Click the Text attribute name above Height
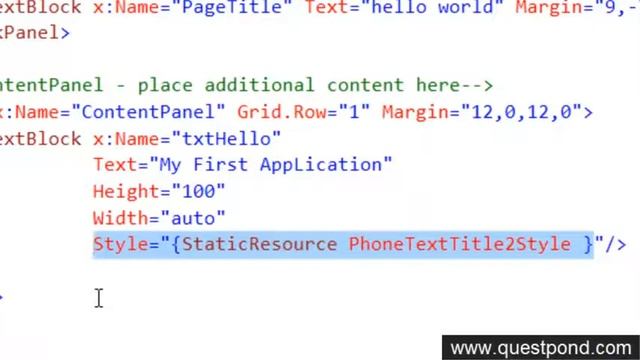This screenshot has height=360, width=640. click(115, 165)
